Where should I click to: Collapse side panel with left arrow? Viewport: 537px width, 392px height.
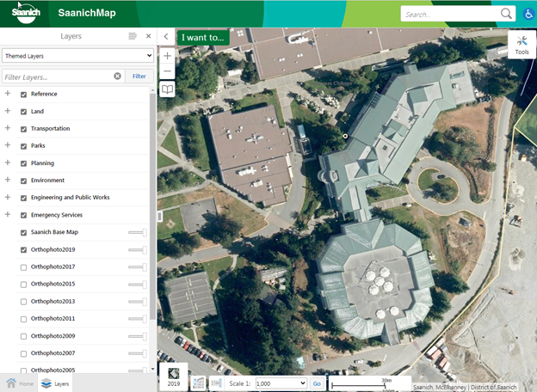coord(166,36)
